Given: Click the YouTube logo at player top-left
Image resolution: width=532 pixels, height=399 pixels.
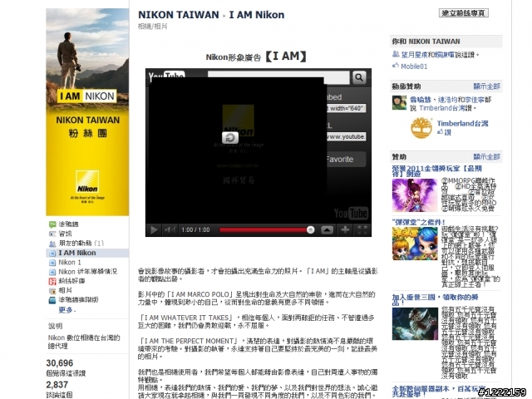Looking at the screenshot, I should 166,76.
